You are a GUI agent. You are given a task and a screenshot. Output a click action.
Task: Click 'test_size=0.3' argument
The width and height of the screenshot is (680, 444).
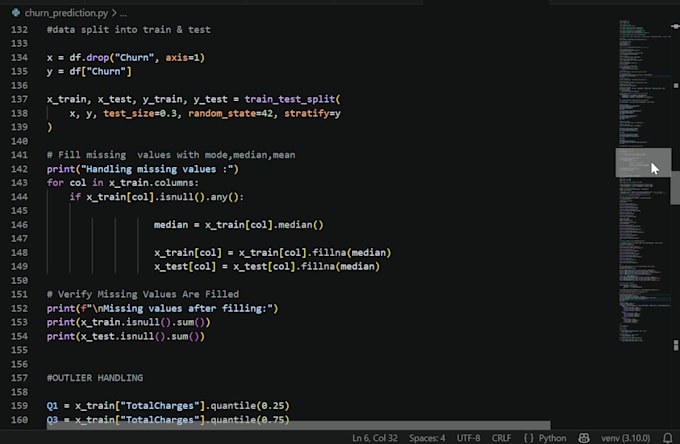click(140, 113)
